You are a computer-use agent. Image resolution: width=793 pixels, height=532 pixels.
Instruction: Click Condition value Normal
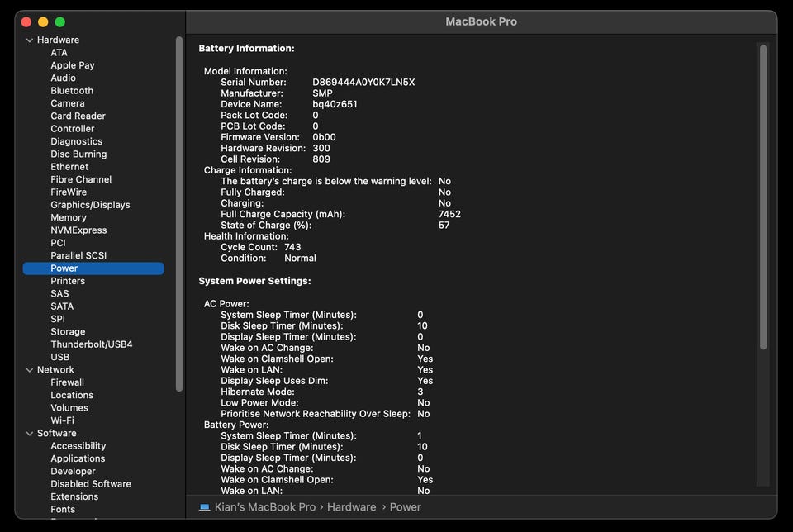pyautogui.click(x=300, y=259)
